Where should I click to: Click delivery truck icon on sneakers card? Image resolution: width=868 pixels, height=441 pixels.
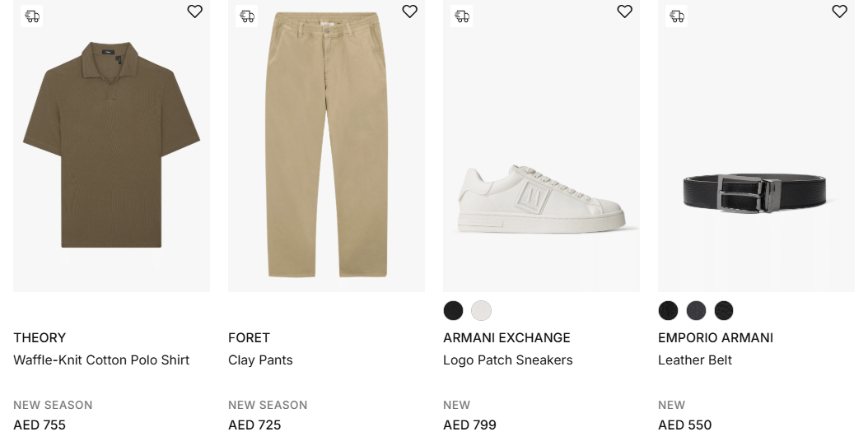pos(462,16)
